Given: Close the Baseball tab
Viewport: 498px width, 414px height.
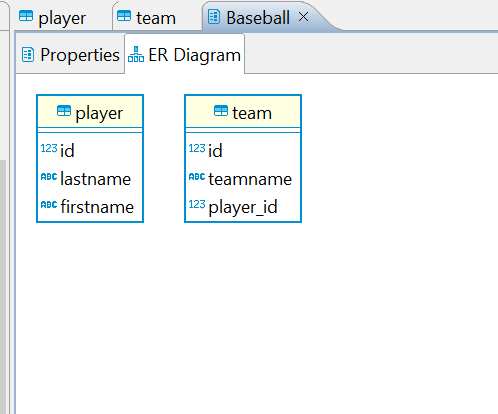Looking at the screenshot, I should coord(303,17).
